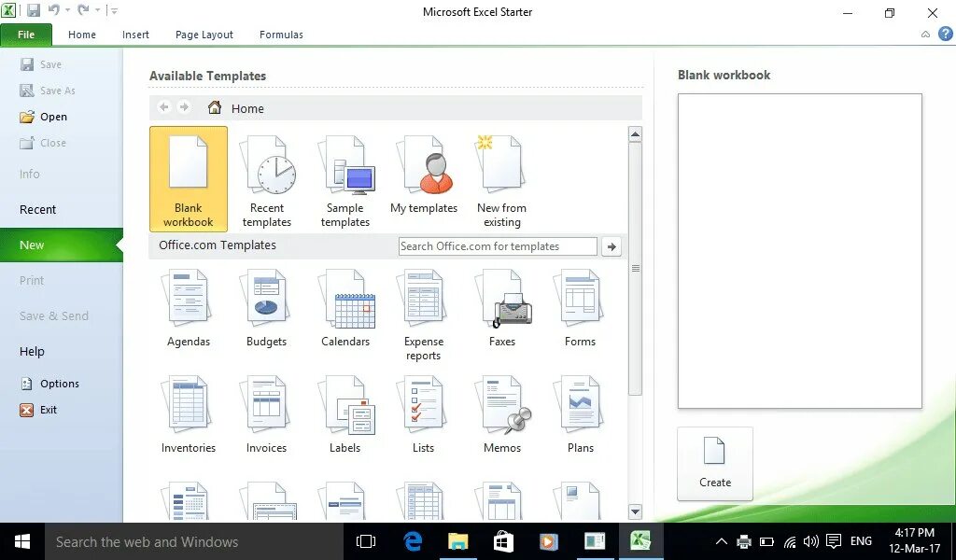Image resolution: width=956 pixels, height=560 pixels.
Task: Select the Blank workbook template
Action: pyautogui.click(x=189, y=179)
